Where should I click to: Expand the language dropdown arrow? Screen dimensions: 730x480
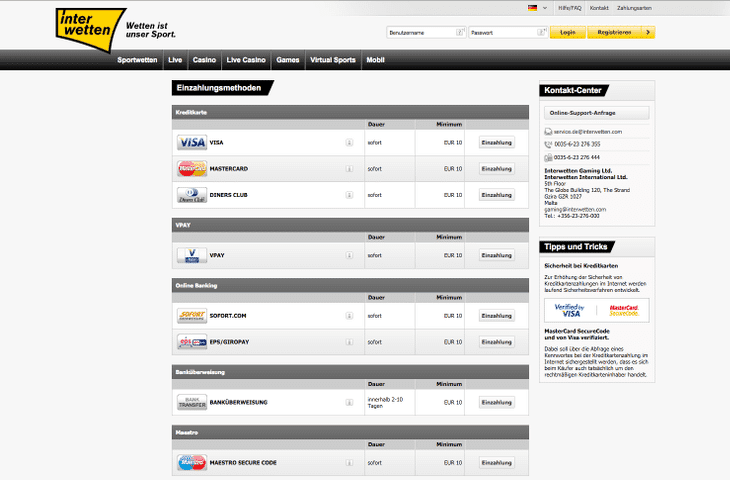(545, 8)
